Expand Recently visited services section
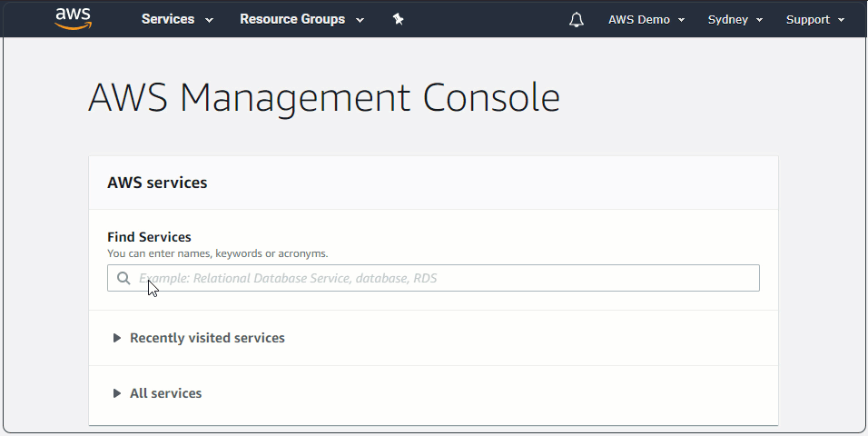Viewport: 868px width, 436px height. tap(199, 338)
